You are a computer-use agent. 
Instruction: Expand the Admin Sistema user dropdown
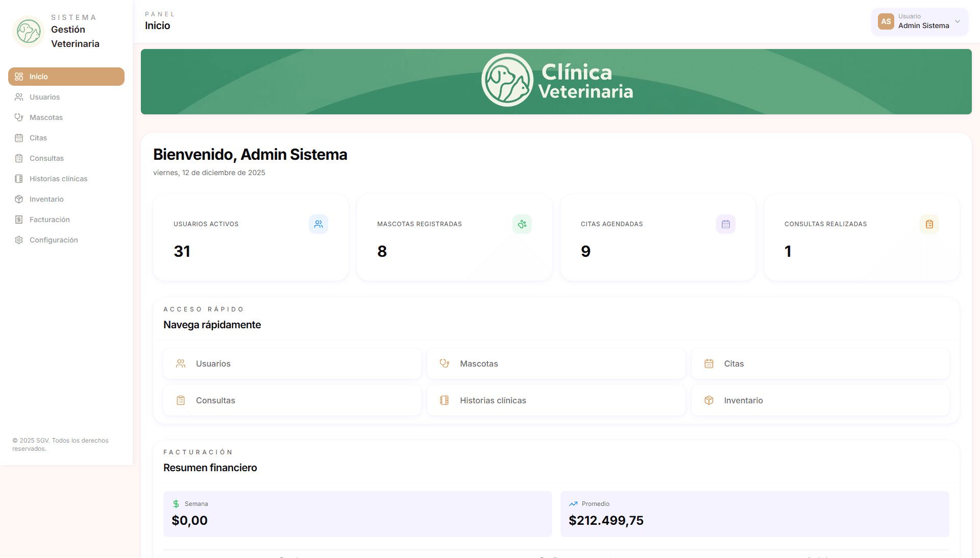coord(957,21)
